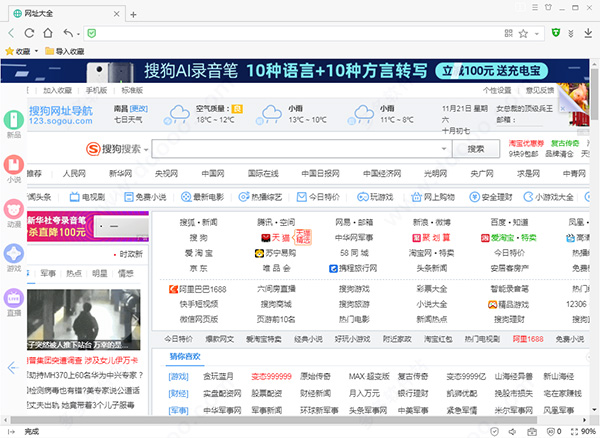Bookmark the page with the star icon

point(523,34)
